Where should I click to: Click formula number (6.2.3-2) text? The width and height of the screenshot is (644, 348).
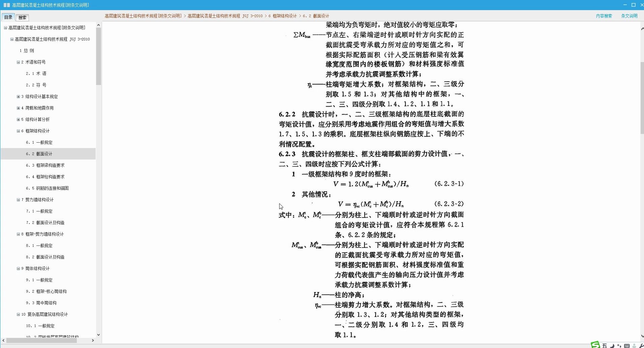point(449,204)
